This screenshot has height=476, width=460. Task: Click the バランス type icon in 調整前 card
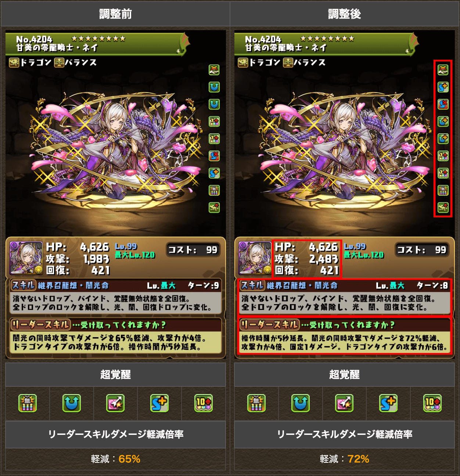tap(59, 63)
